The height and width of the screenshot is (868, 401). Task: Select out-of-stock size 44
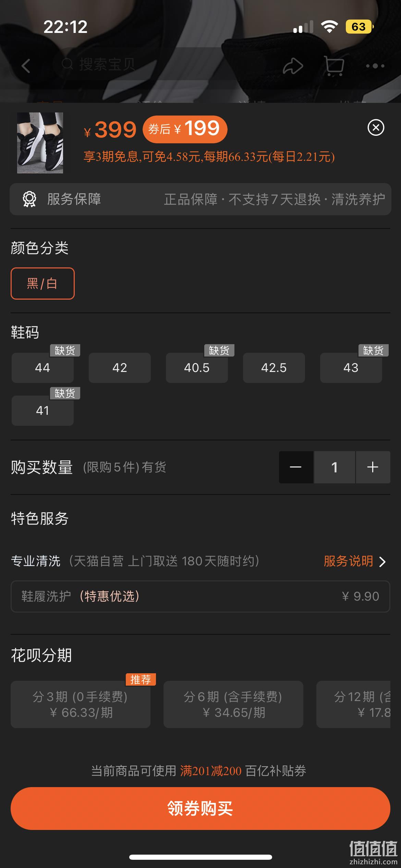point(42,368)
